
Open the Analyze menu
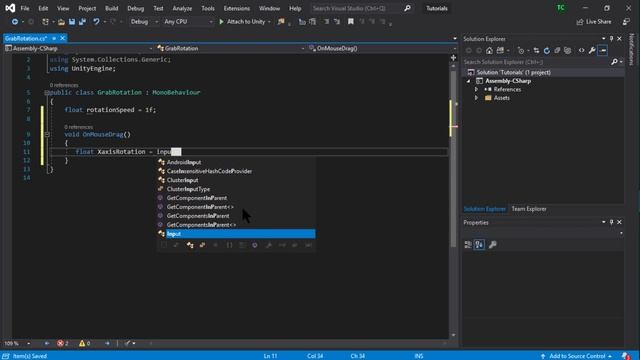coord(182,8)
